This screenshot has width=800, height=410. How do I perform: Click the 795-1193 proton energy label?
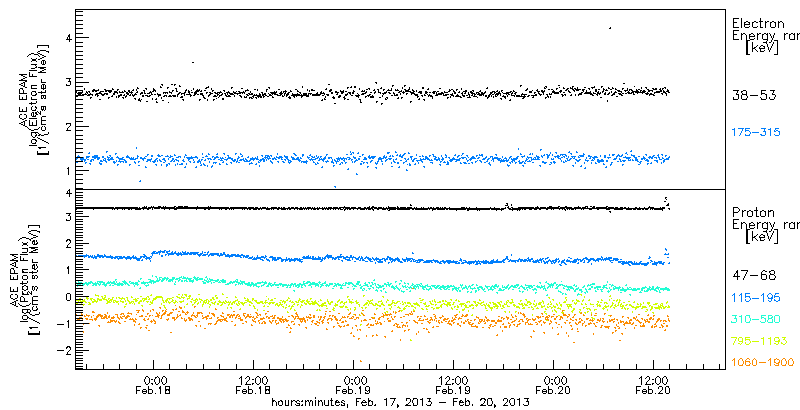[760, 341]
